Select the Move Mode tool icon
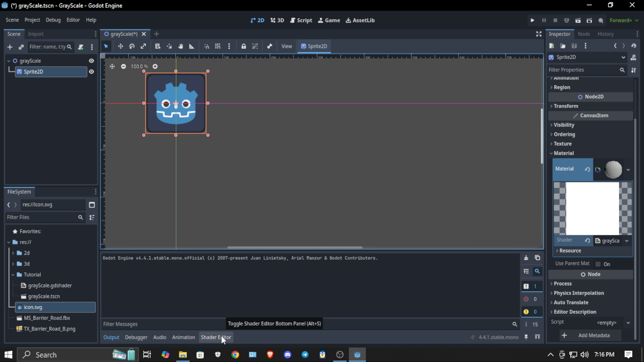 [120, 46]
